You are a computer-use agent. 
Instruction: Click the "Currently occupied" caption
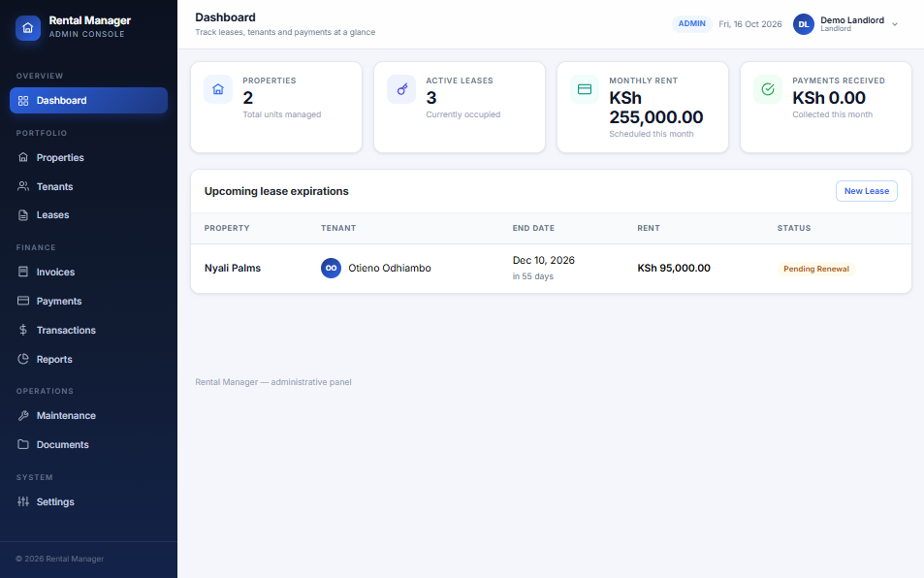[463, 114]
